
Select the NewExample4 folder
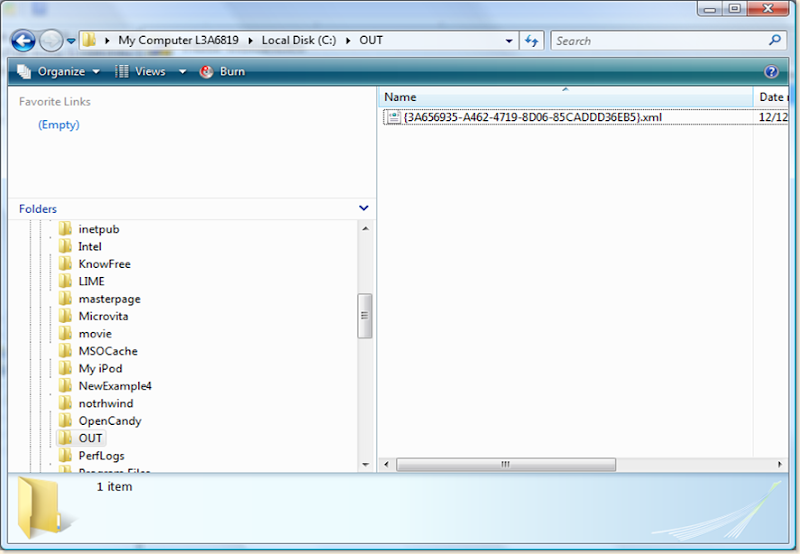[x=115, y=386]
